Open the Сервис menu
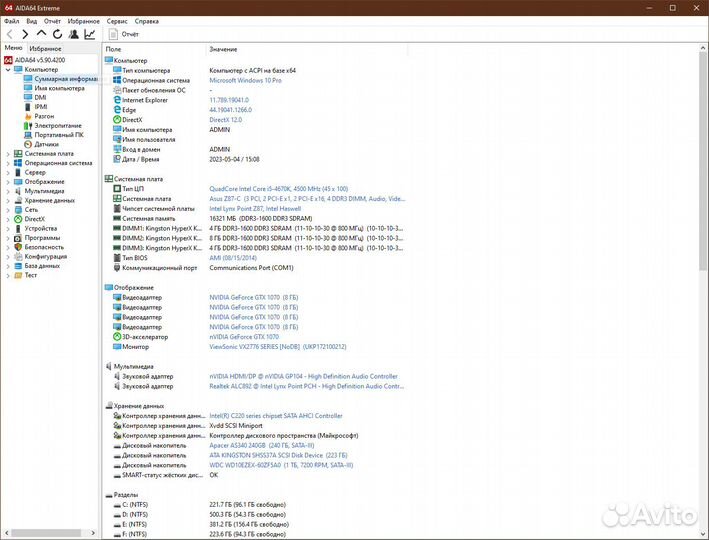Viewport: 709px width, 540px height. pyautogui.click(x=116, y=20)
